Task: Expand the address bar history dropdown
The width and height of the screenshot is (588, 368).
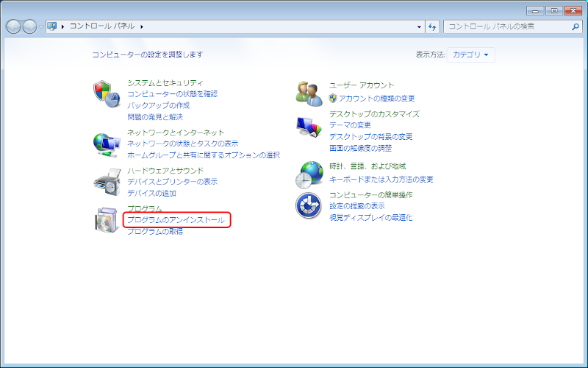Action: 419,26
